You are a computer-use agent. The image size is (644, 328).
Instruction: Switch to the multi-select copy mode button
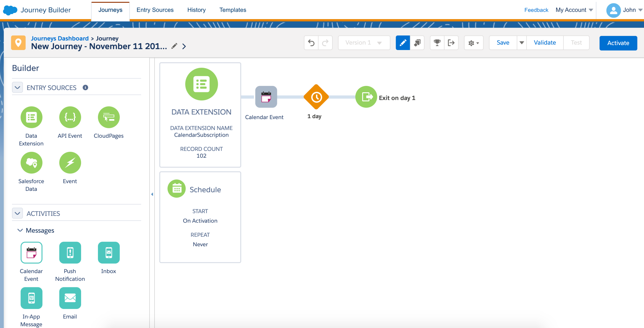[417, 43]
